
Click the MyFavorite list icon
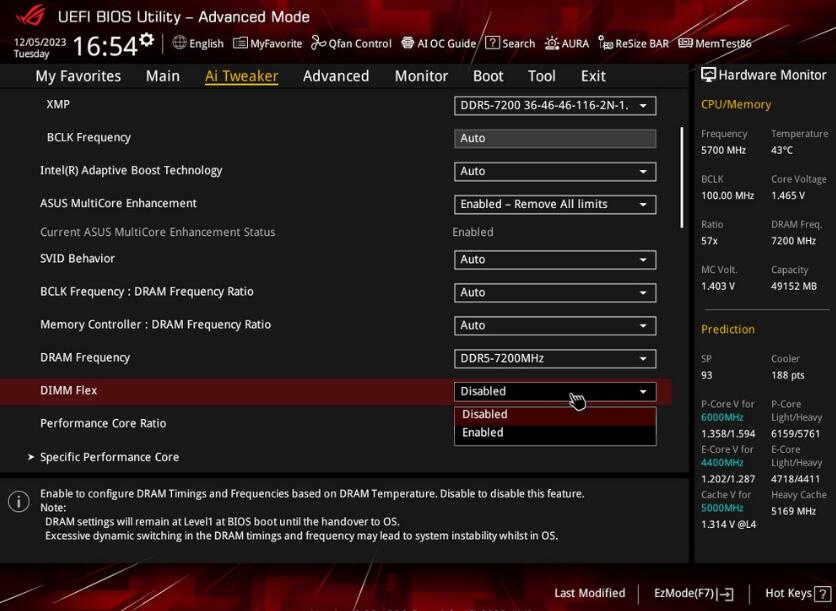[x=240, y=43]
